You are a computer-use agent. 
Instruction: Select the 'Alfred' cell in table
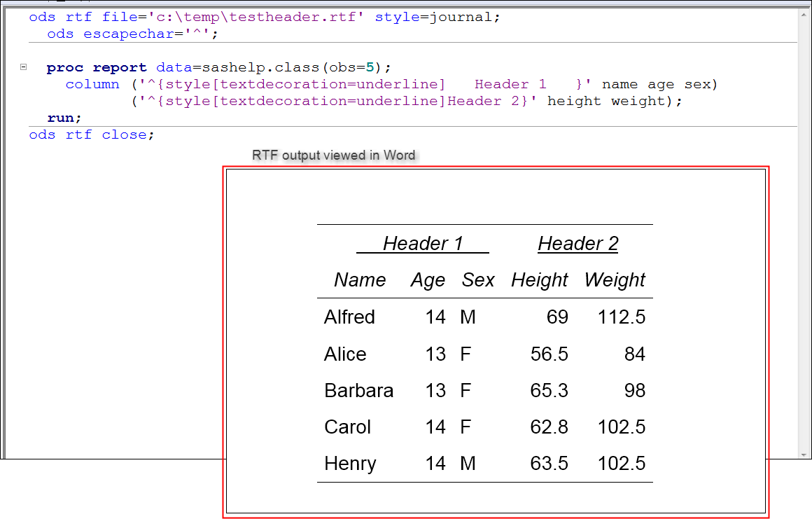tap(349, 317)
